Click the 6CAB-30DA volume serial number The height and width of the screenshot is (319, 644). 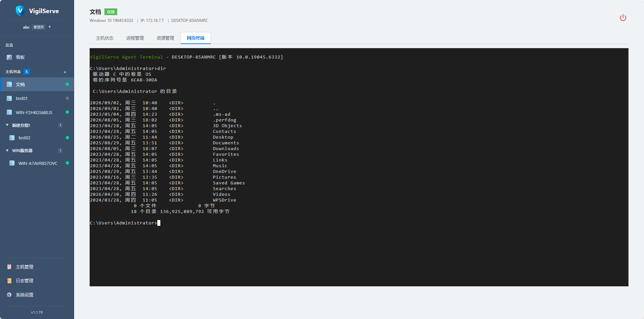[144, 80]
